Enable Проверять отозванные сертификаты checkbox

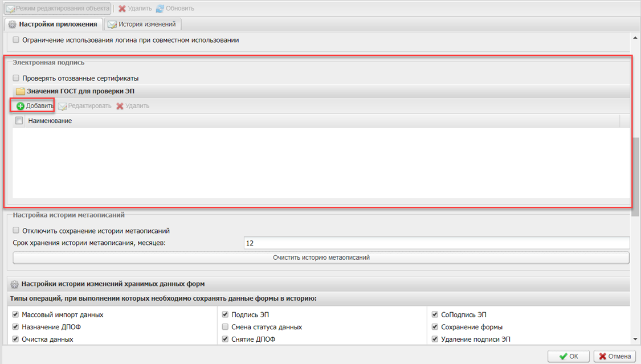pos(17,78)
